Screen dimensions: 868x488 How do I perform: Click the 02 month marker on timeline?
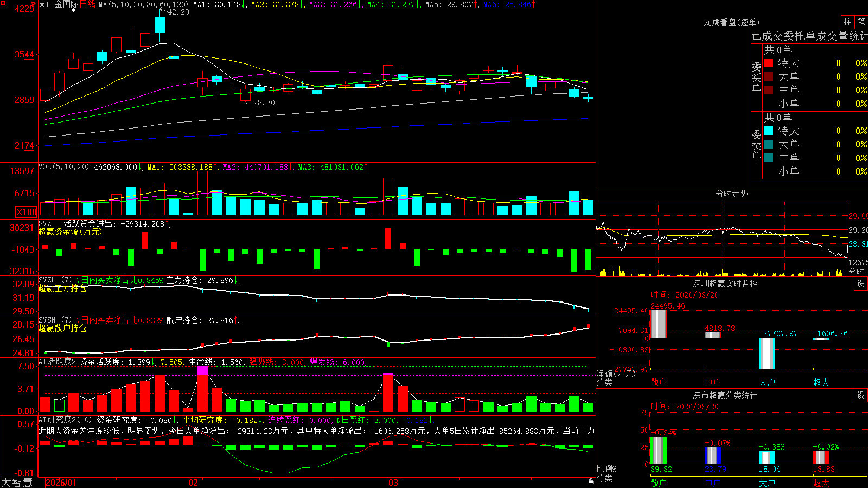[193, 483]
